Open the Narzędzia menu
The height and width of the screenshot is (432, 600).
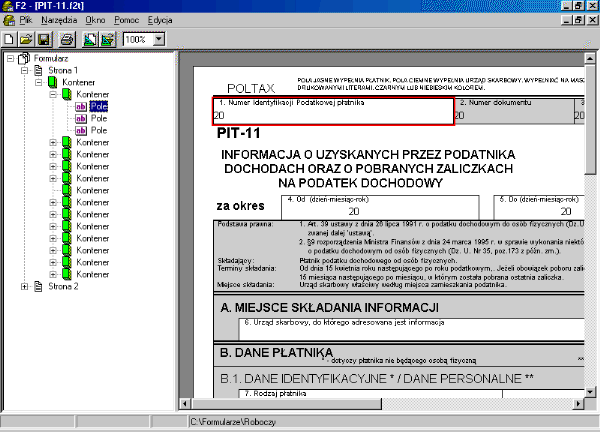[59, 20]
